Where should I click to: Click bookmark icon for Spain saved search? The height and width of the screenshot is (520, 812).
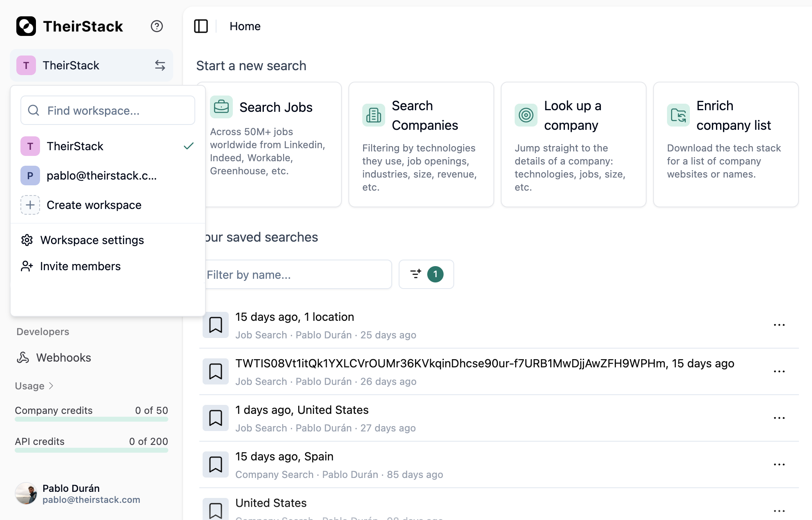(216, 464)
